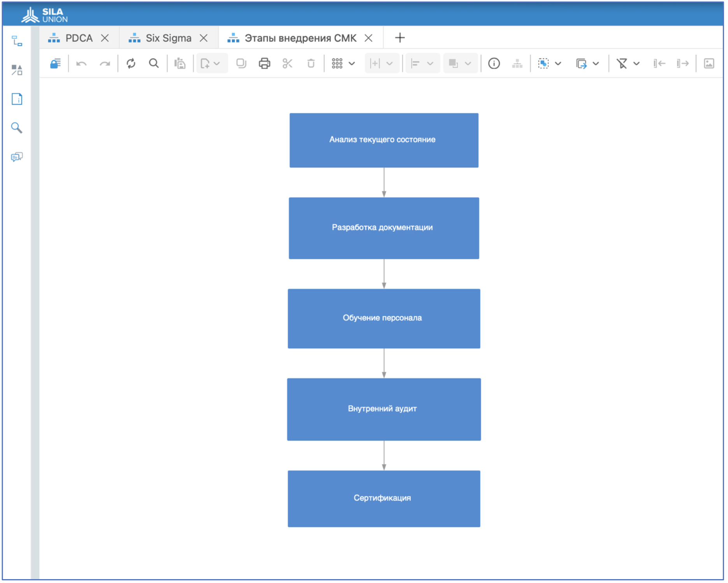Open the export diagram dropdown arrow
The width and height of the screenshot is (728, 583).
[x=596, y=63]
